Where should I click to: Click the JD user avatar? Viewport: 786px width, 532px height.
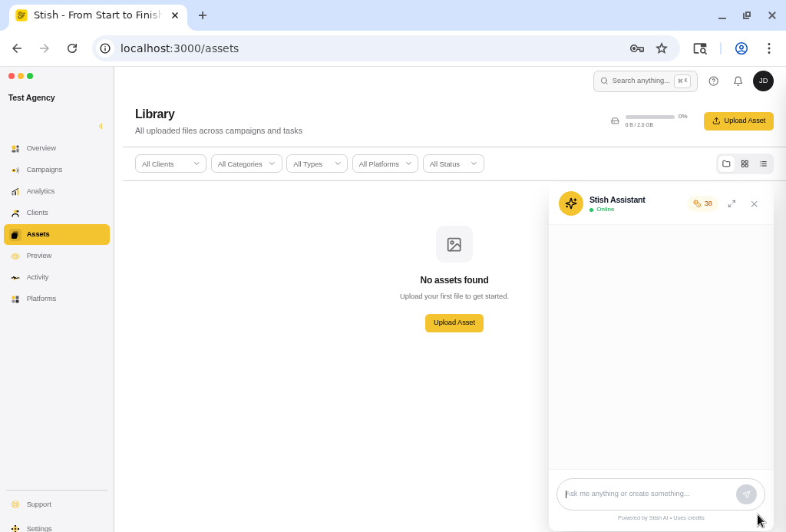763,81
